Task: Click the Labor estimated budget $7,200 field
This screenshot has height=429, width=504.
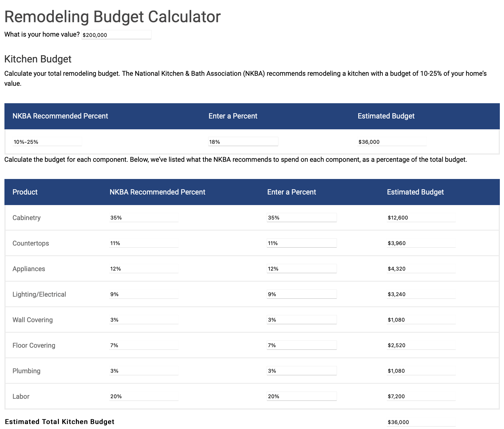Action: tap(421, 396)
